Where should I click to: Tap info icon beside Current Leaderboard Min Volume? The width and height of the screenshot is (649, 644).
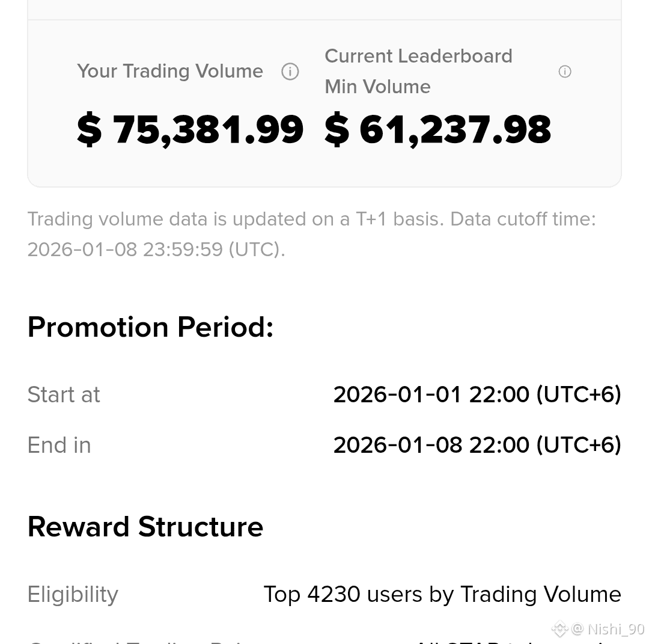(564, 71)
